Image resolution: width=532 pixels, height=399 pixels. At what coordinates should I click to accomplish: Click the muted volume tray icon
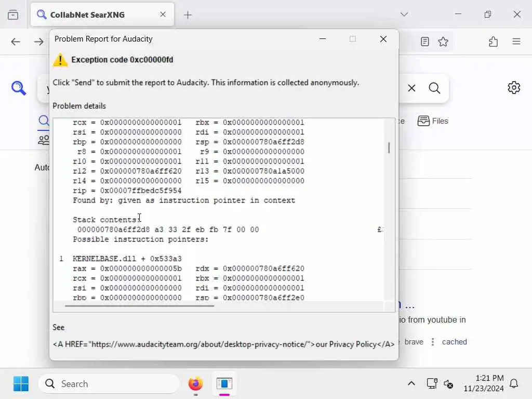click(x=448, y=384)
